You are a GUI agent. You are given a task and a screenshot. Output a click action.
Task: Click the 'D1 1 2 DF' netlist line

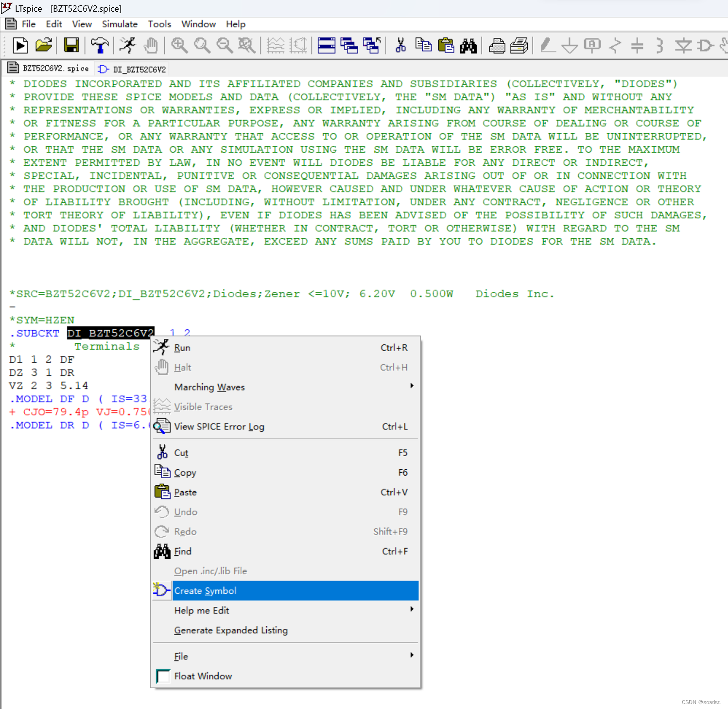pos(42,359)
